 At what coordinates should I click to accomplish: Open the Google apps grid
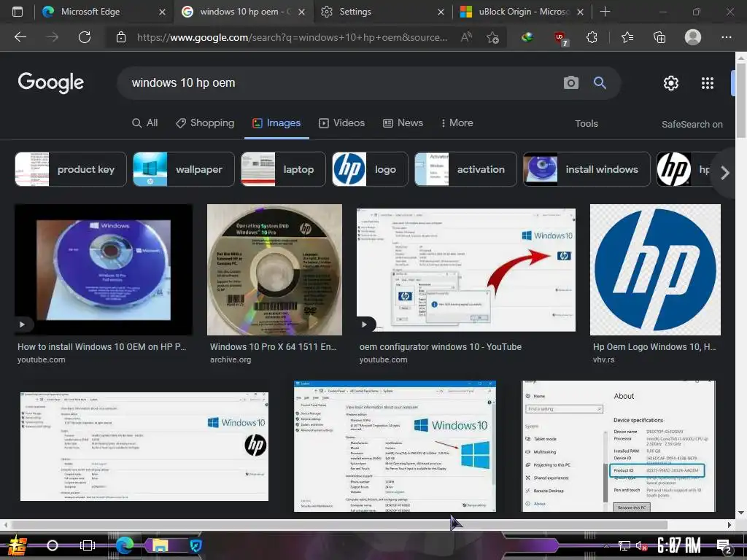coord(708,83)
